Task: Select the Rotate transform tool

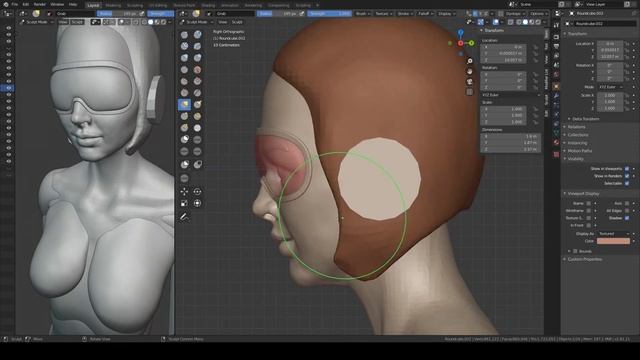Action: (198, 191)
